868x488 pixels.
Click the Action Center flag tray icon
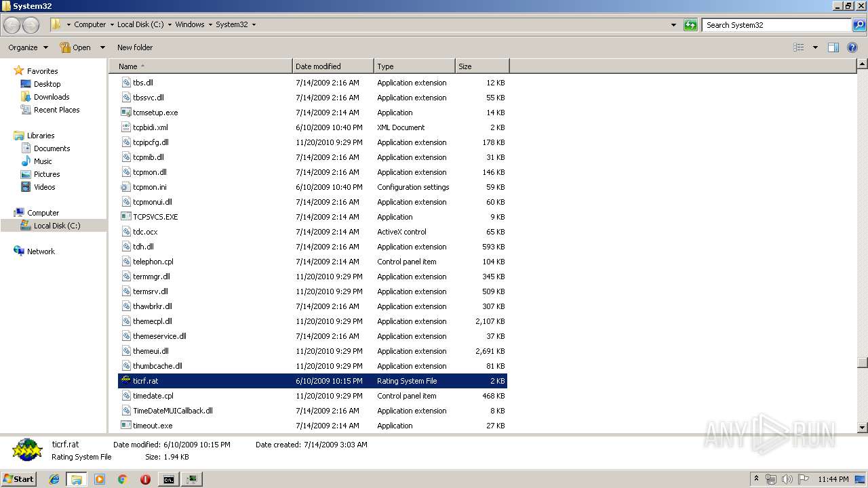804,479
